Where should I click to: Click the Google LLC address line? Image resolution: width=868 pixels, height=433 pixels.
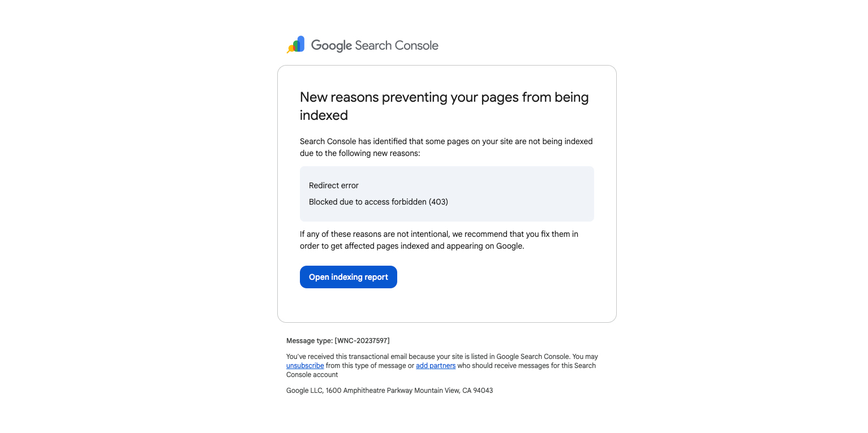click(389, 390)
